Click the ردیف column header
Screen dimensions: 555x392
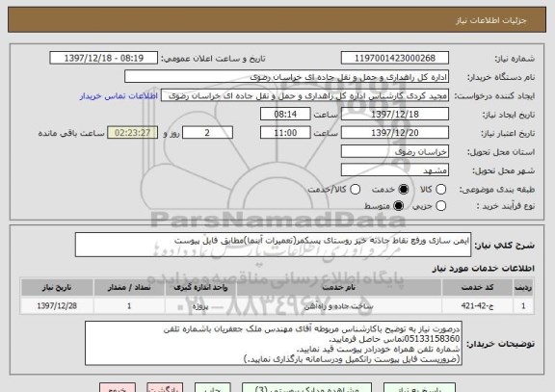click(523, 288)
